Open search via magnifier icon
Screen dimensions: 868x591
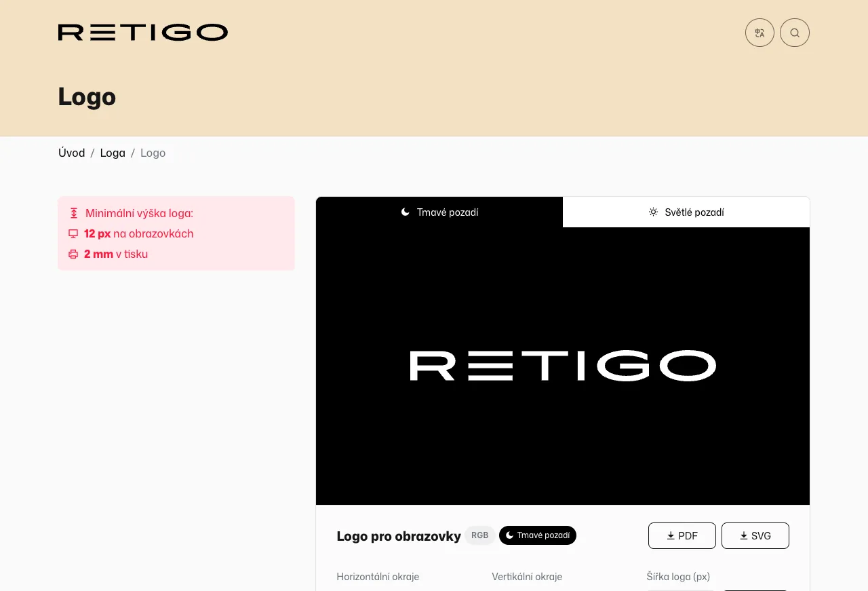(795, 33)
